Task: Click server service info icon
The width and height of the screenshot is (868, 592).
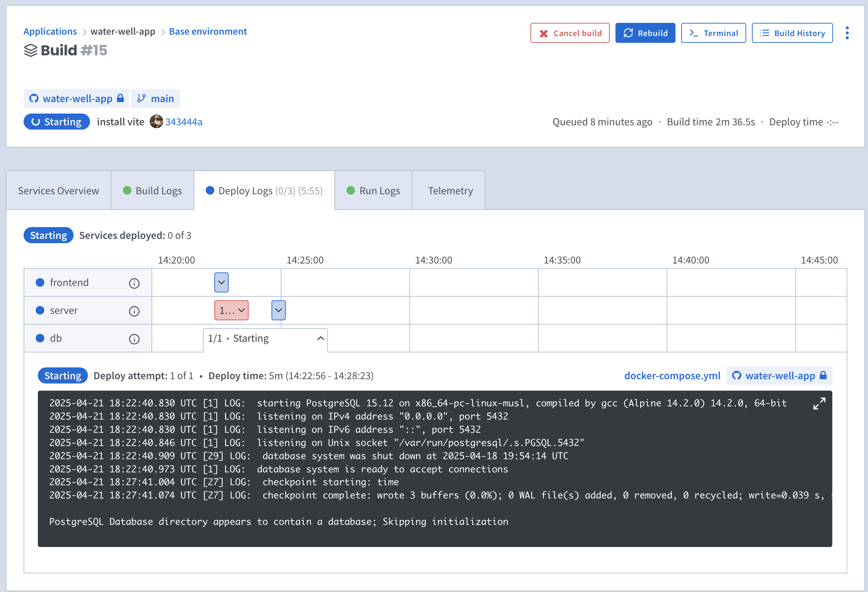Action: pos(134,311)
